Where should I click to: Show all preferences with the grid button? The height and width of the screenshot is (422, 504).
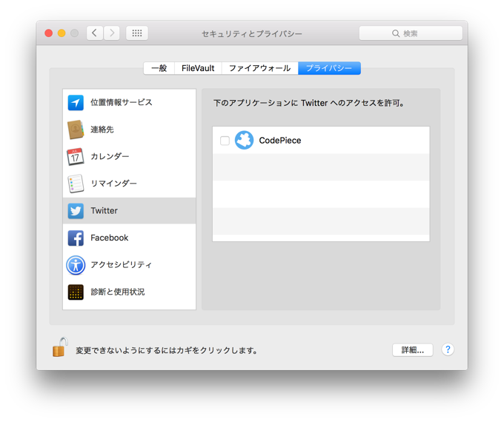tap(137, 33)
